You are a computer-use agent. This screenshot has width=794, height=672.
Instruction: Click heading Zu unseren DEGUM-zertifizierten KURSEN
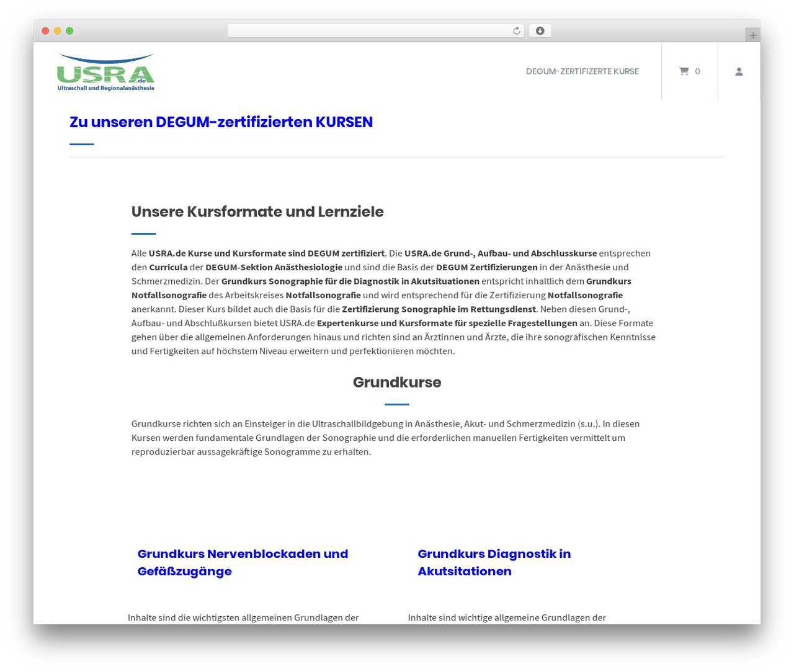pos(221,122)
